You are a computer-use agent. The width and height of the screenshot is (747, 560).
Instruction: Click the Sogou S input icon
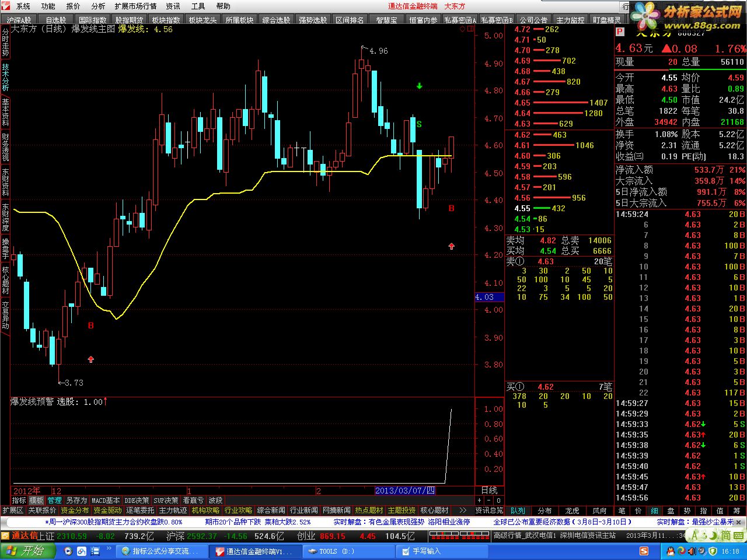[x=644, y=551]
